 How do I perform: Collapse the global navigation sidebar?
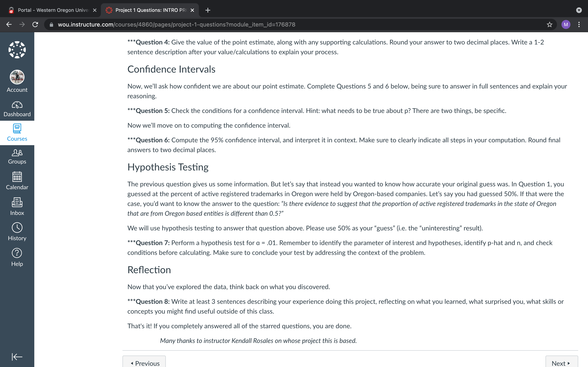coord(17,357)
